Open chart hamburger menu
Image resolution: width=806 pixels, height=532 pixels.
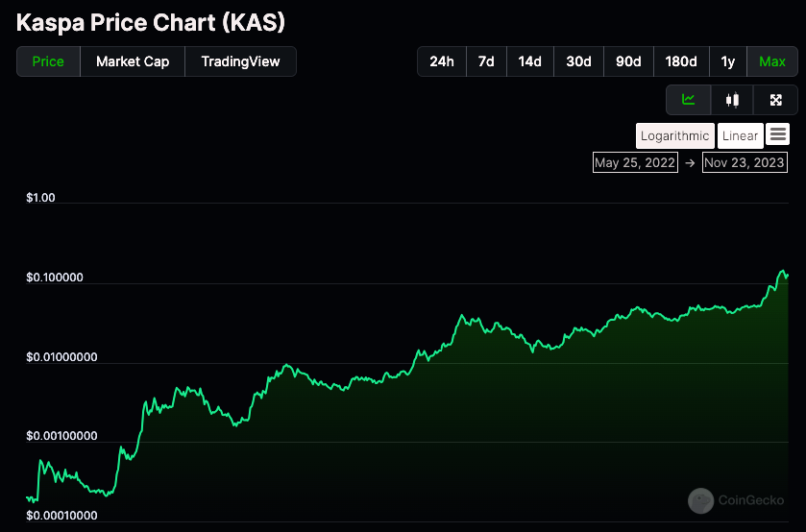pyautogui.click(x=778, y=134)
